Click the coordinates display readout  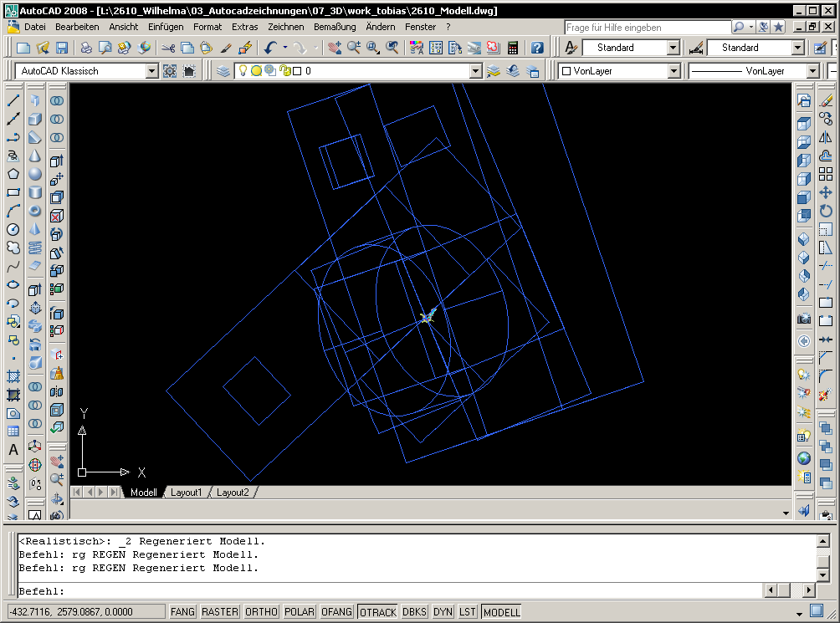(87, 612)
